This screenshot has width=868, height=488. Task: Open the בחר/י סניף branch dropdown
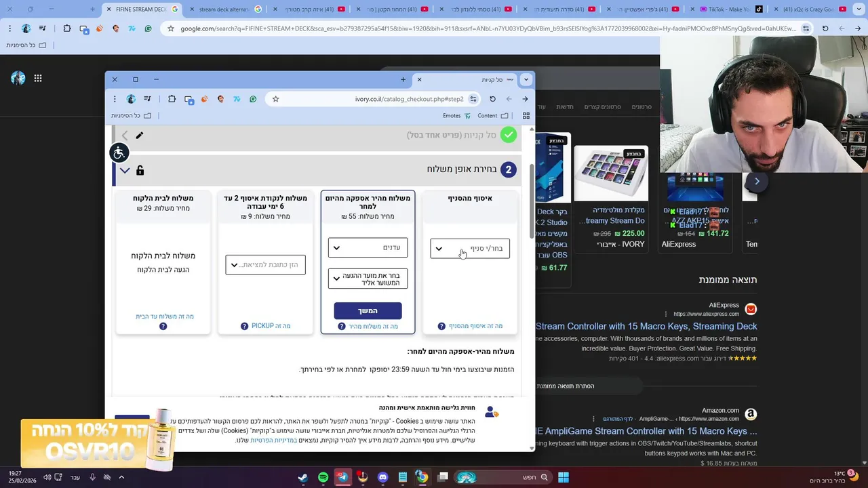tap(470, 249)
